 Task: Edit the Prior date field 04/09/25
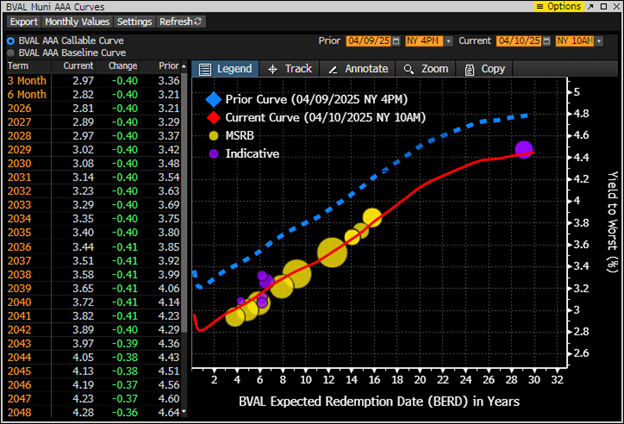tap(368, 41)
